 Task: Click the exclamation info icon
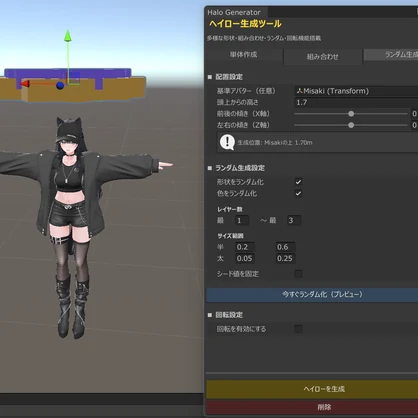pyautogui.click(x=227, y=142)
